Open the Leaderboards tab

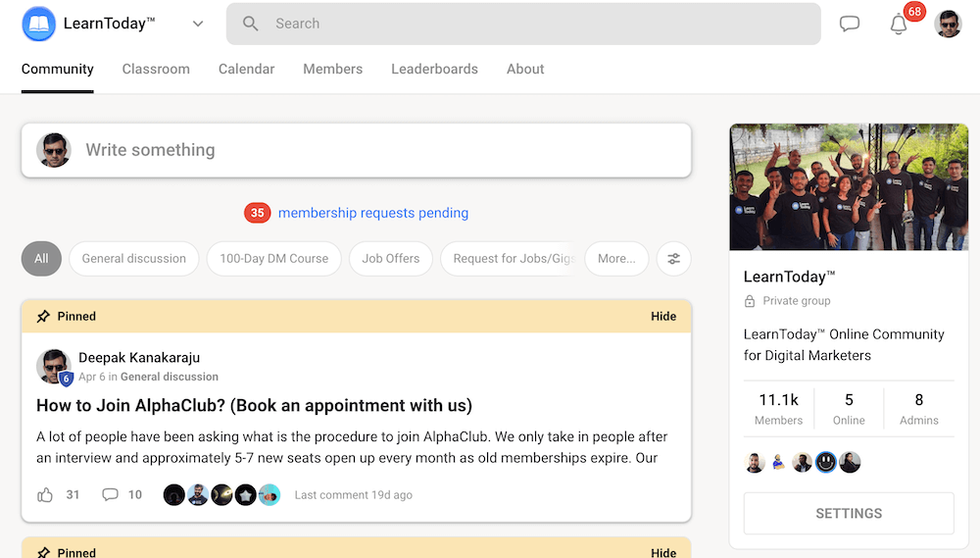click(x=434, y=69)
